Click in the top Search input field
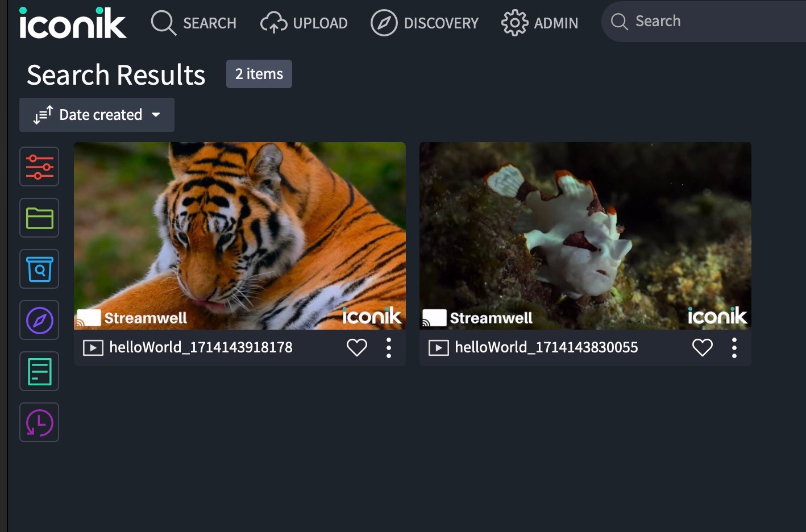806x532 pixels. coord(705,22)
